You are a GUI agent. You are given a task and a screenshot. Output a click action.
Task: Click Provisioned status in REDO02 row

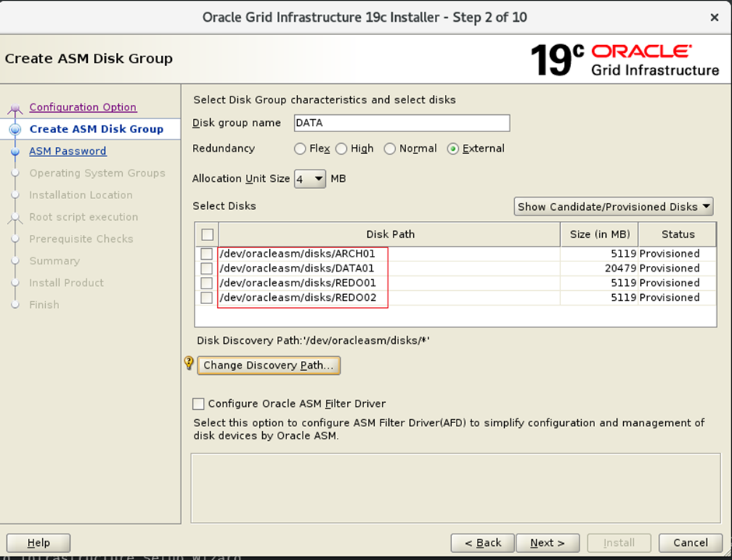[670, 298]
